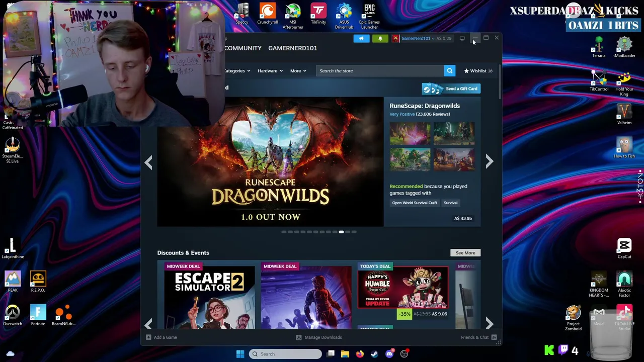The image size is (644, 362).
Task: Click the Windows taskbar Search box
Action: (285, 354)
